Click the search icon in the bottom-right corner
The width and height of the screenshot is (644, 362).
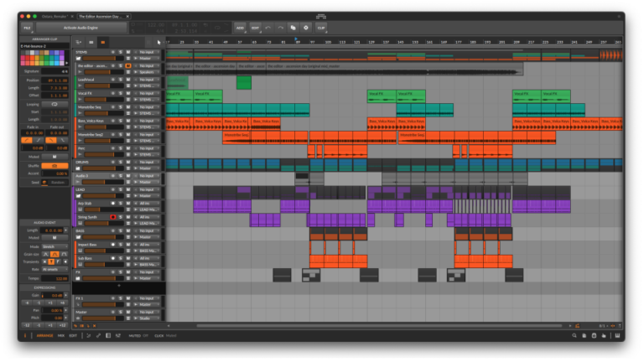[x=574, y=336]
